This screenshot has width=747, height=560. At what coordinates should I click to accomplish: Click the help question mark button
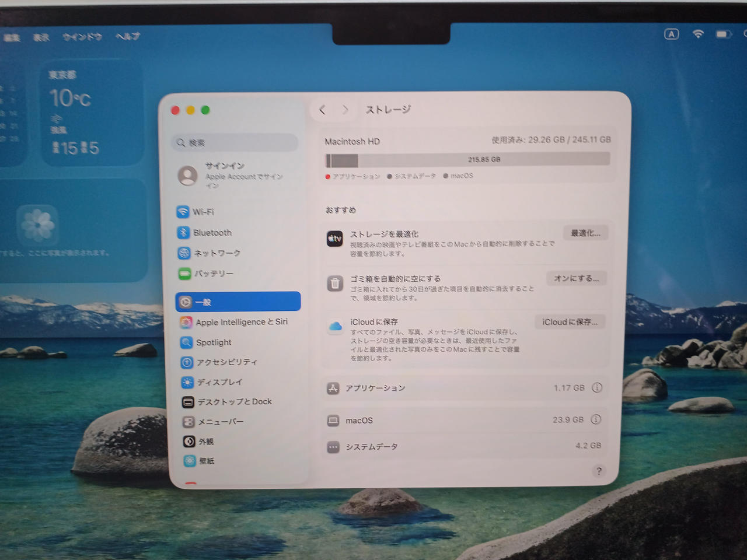pyautogui.click(x=599, y=471)
